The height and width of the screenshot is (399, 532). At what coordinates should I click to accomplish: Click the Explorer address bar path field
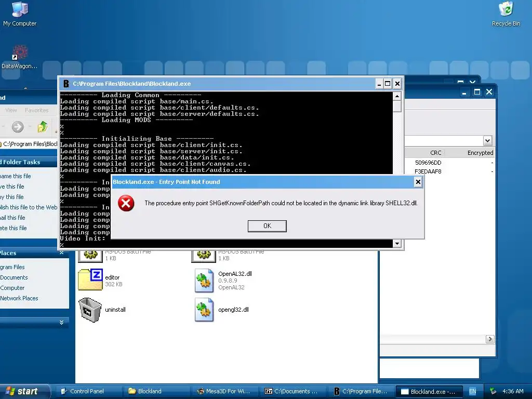[29, 144]
